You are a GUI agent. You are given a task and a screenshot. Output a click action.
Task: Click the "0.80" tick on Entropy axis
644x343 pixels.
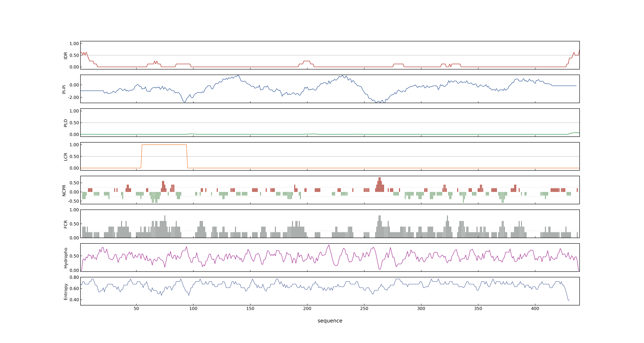tap(74, 277)
